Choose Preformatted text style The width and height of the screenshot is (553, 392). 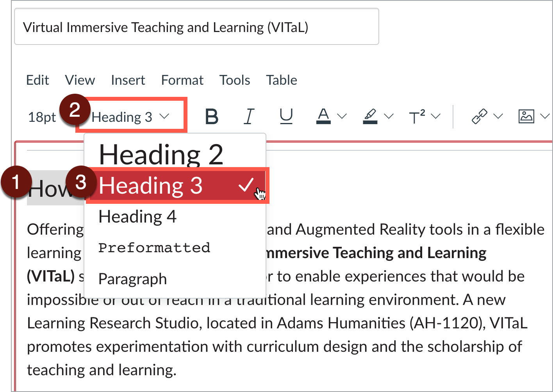tap(154, 247)
